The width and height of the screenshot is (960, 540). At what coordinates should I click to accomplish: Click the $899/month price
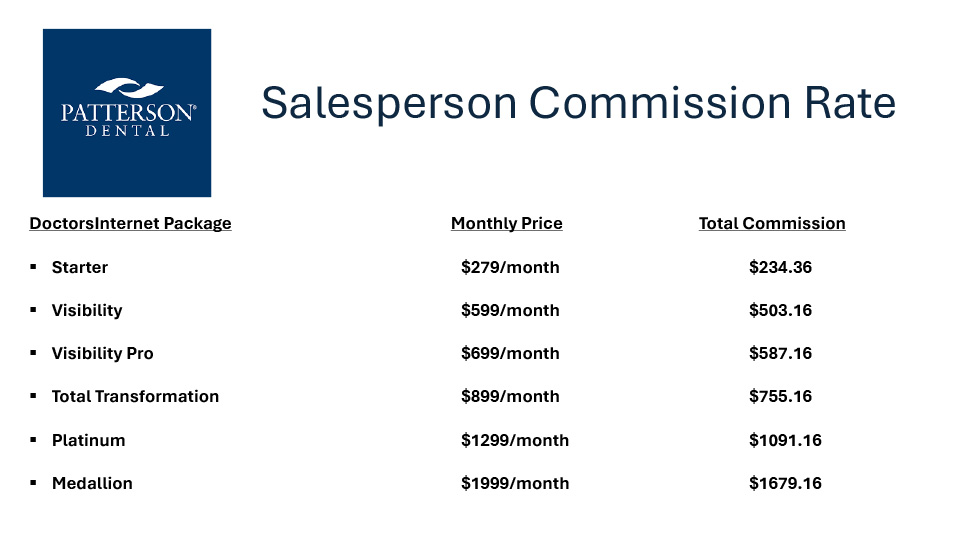coord(510,396)
